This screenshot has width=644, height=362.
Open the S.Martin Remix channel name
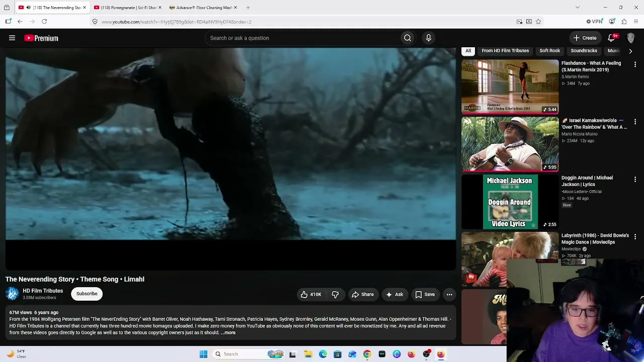pyautogui.click(x=575, y=77)
